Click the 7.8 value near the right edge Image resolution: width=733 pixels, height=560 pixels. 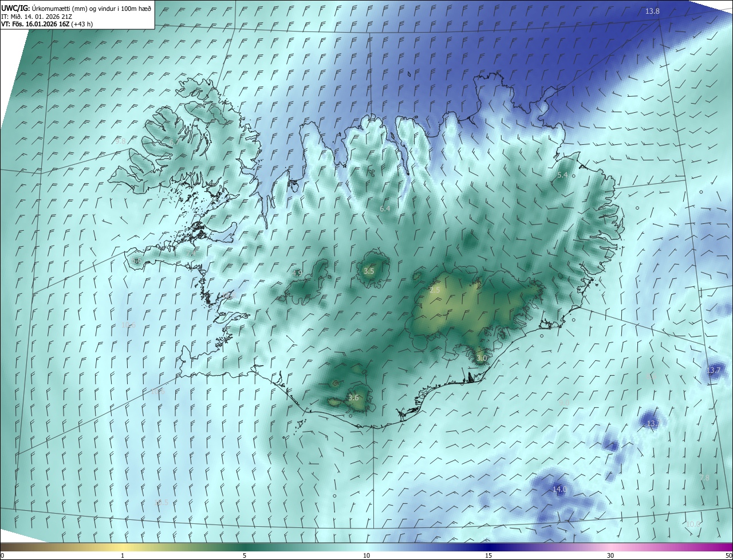[704, 478]
